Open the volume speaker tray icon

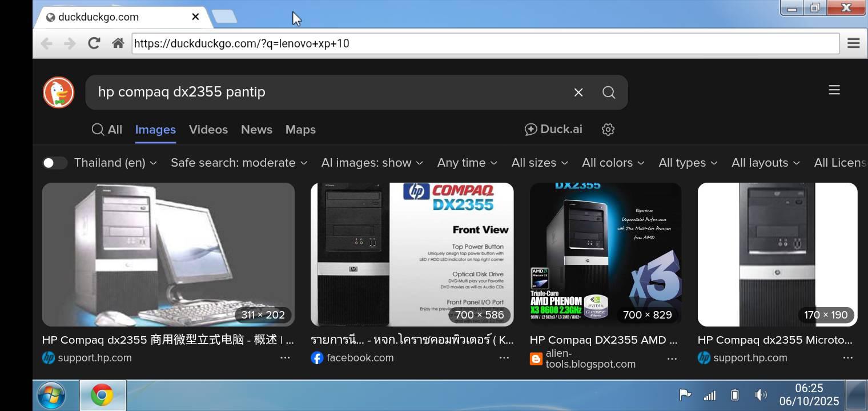point(761,395)
